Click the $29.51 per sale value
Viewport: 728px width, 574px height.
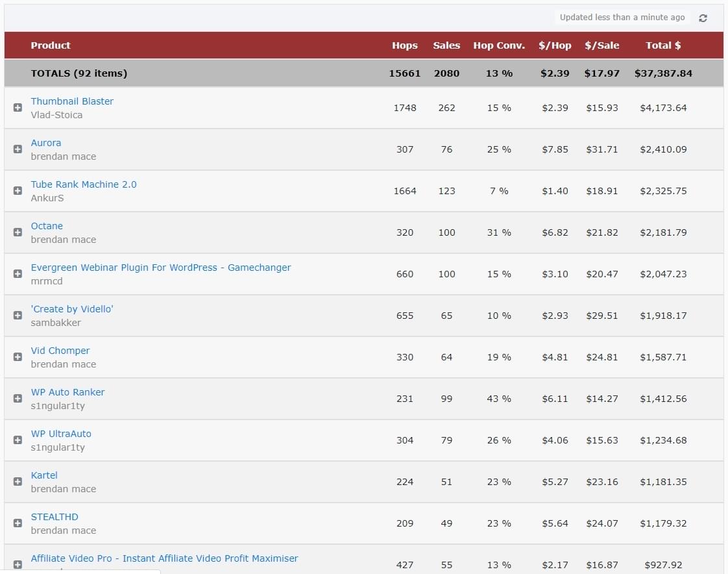602,316
